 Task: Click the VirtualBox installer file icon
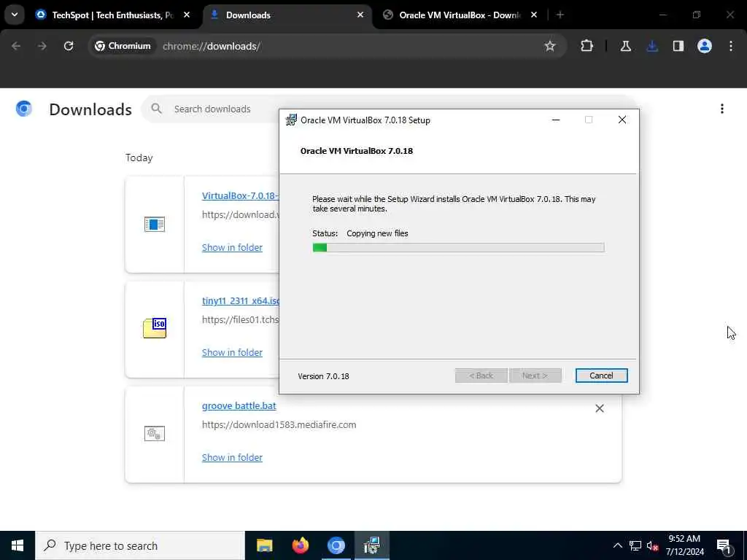point(155,224)
